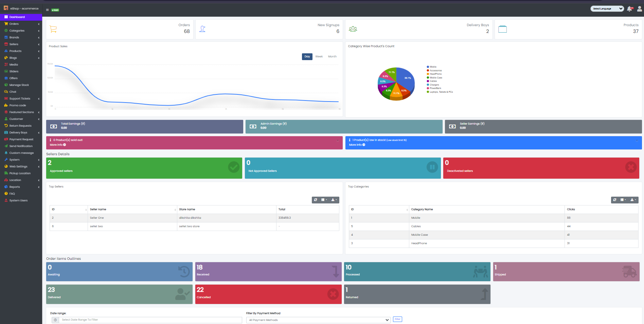Toggle the sidebar with the hamburger icon
Screen dimensions: 644x324
(x=48, y=10)
